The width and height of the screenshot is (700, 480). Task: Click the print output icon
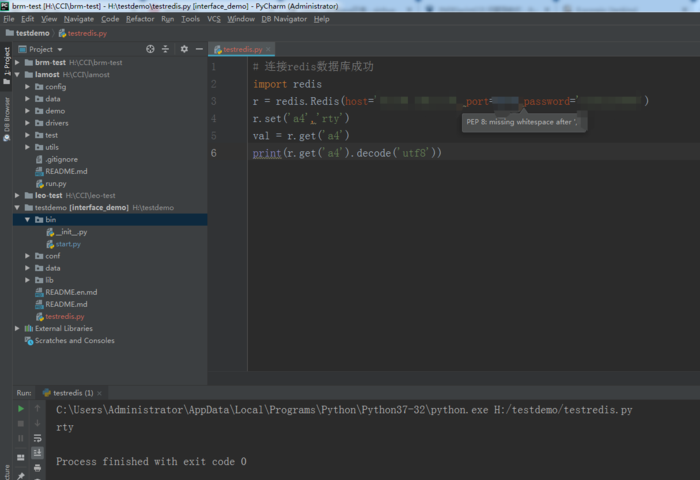click(x=38, y=468)
